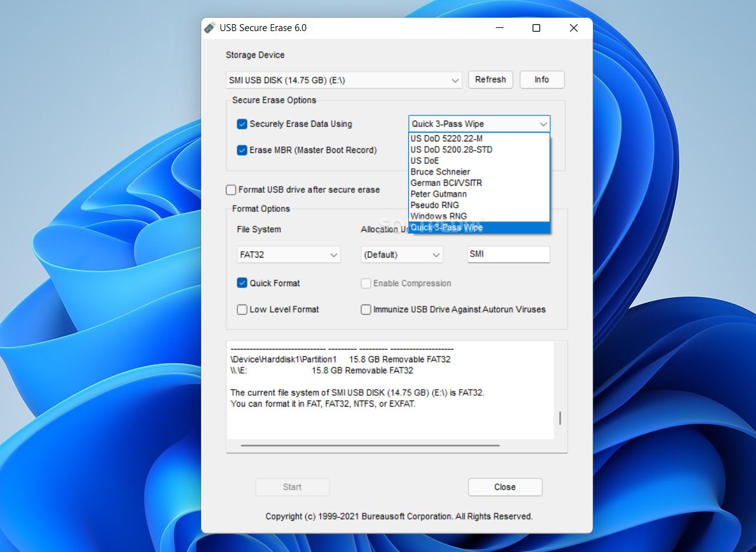The height and width of the screenshot is (552, 756).
Task: Click the vertical scrollbar in the log area
Action: coord(559,419)
